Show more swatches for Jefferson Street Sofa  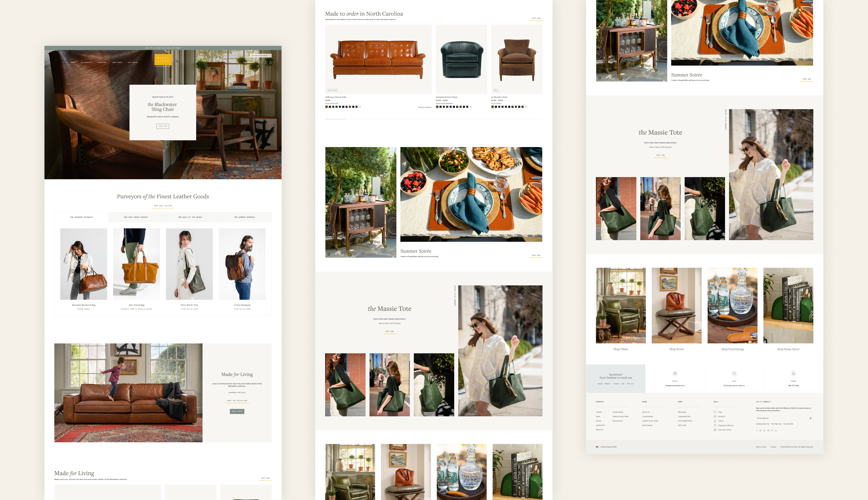[360, 107]
